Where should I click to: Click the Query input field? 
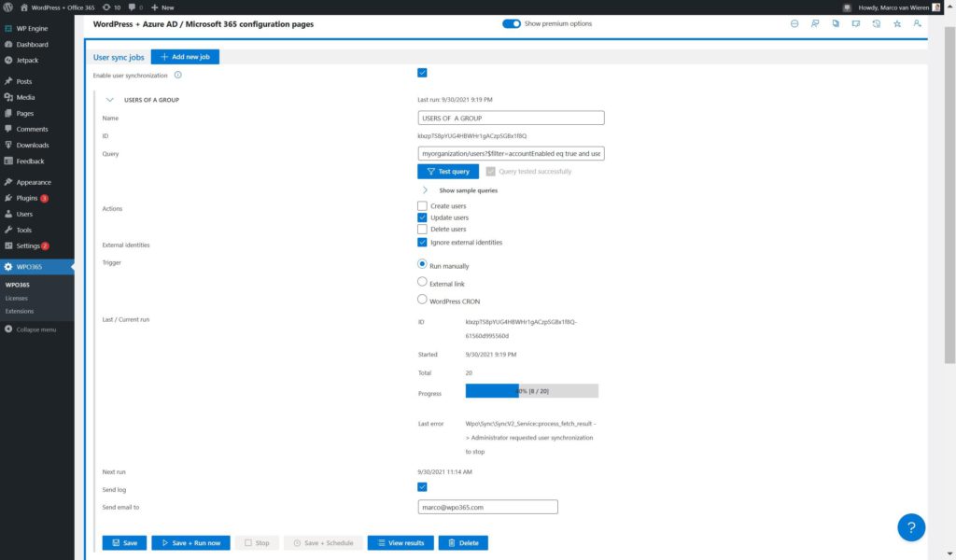(x=511, y=154)
